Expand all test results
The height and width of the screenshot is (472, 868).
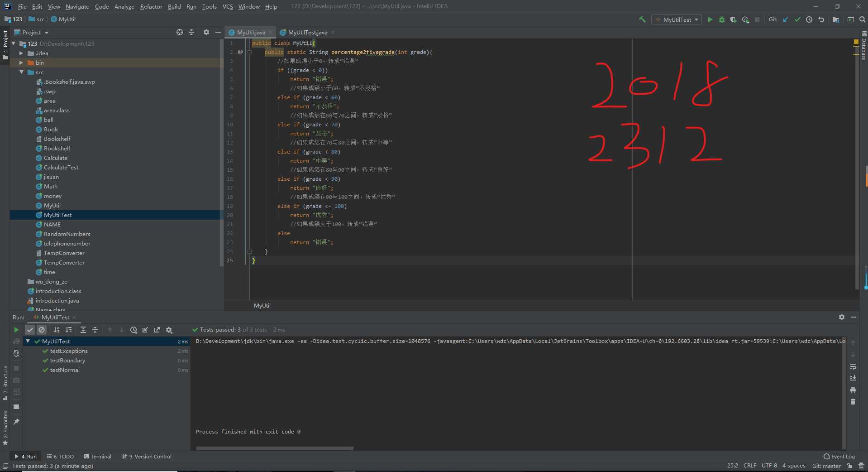tap(83, 330)
